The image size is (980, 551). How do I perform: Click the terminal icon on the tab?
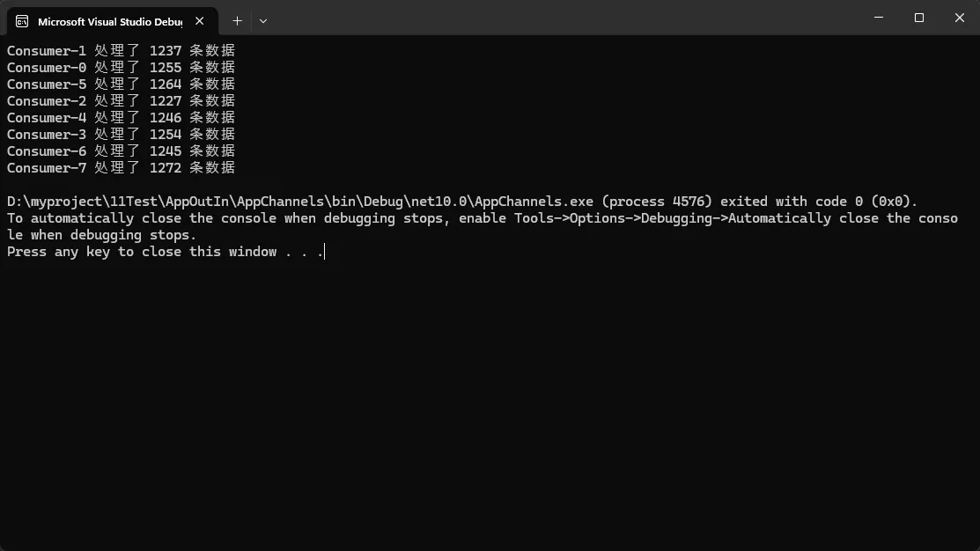(22, 21)
